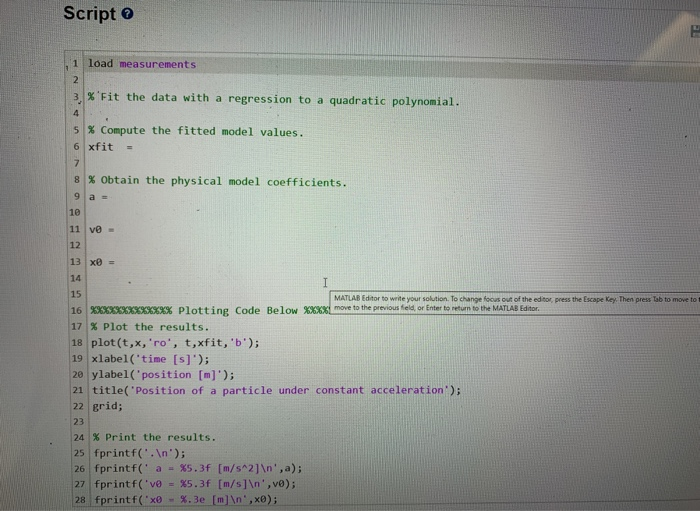Screen dimensions: 700x511
Task: Click line number 15 in the gutter
Action: pyautogui.click(x=76, y=294)
